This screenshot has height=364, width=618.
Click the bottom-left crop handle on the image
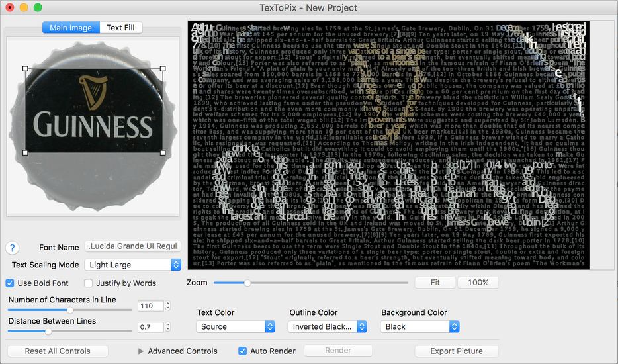25,153
